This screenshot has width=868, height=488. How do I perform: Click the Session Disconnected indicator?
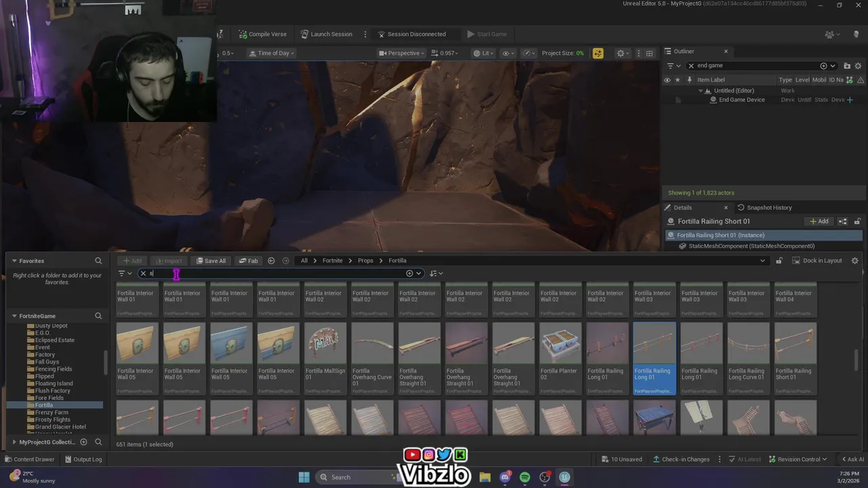(412, 34)
